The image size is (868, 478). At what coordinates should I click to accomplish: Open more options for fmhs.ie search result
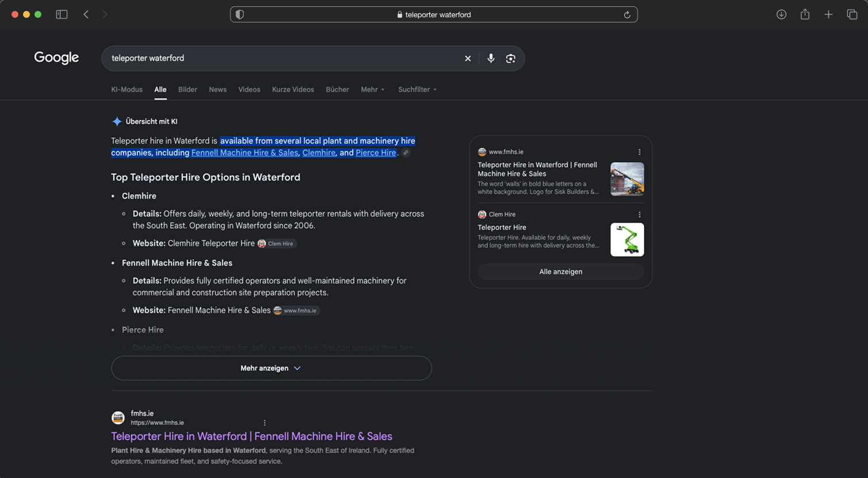tap(264, 423)
